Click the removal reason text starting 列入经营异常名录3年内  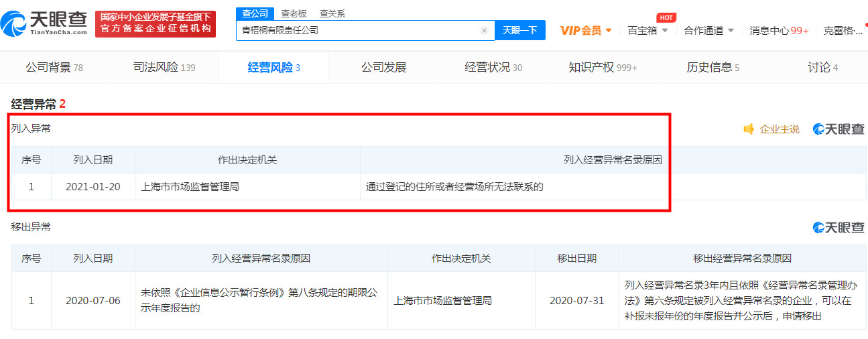741,300
